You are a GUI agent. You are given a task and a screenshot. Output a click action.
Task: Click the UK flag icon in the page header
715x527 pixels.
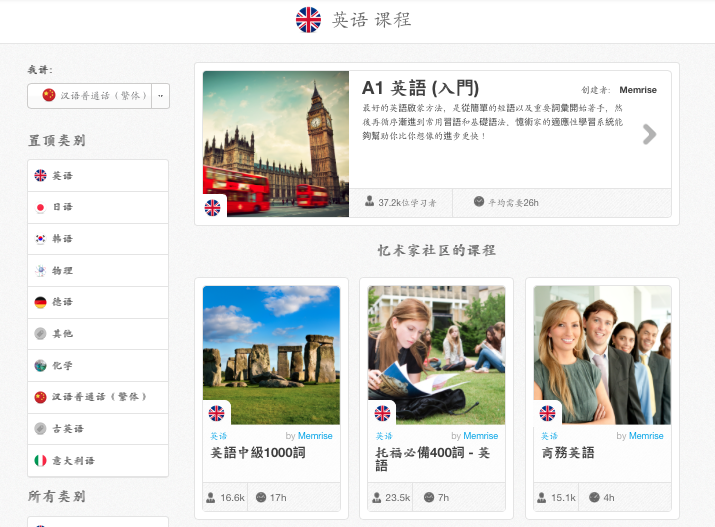(309, 20)
